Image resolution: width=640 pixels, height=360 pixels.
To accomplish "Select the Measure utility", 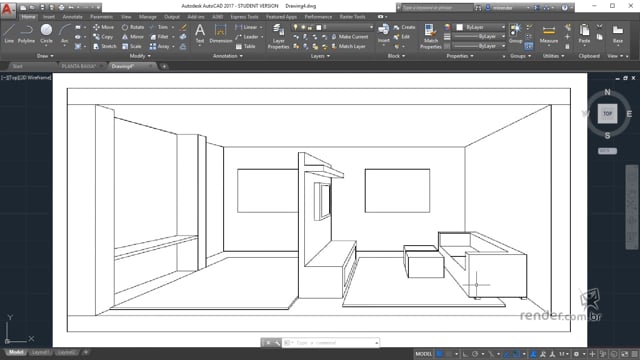I will pyautogui.click(x=549, y=34).
